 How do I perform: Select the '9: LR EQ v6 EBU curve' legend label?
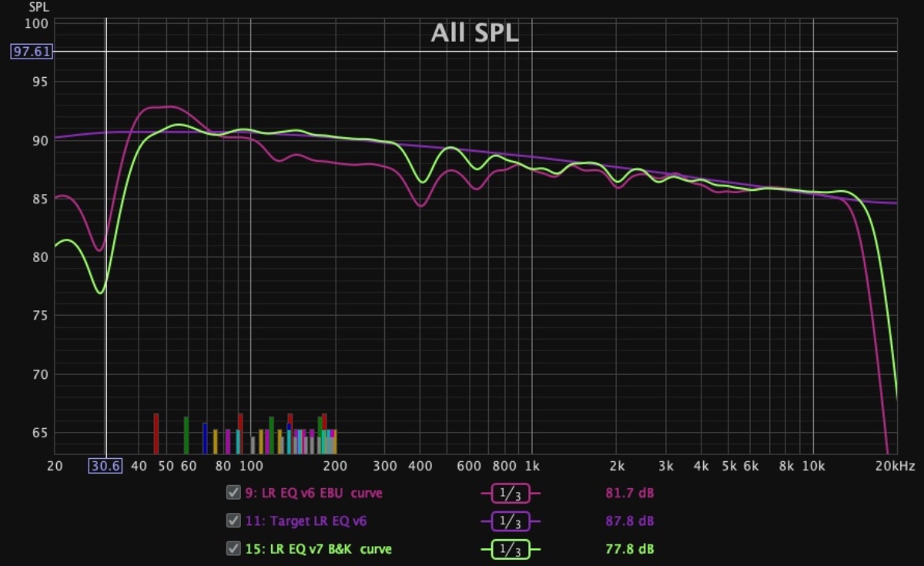(x=313, y=493)
